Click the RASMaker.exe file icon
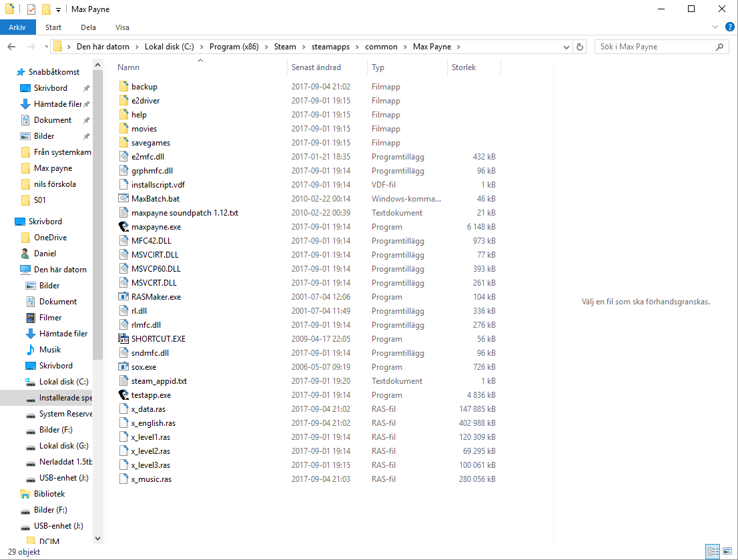 point(123,297)
